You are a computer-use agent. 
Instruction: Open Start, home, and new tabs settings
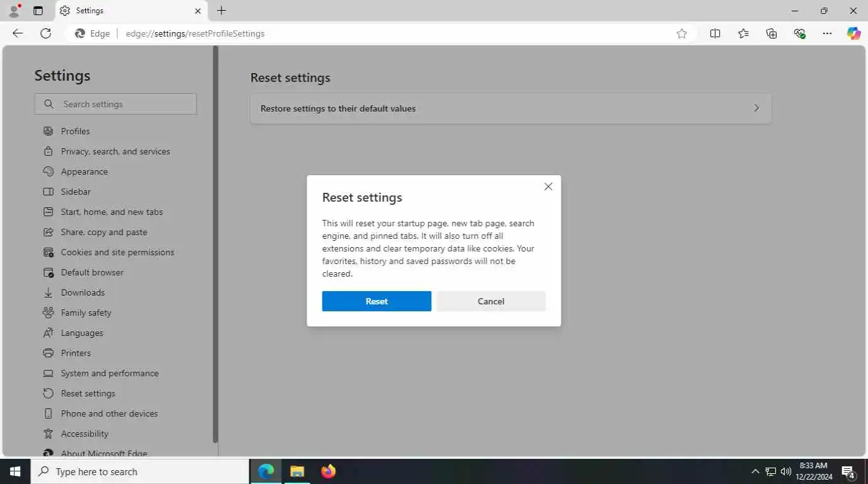point(112,212)
